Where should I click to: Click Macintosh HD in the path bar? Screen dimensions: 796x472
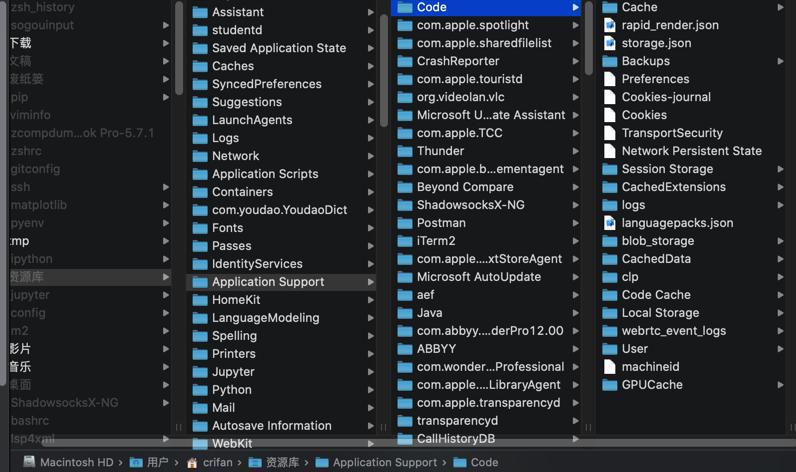(77, 462)
